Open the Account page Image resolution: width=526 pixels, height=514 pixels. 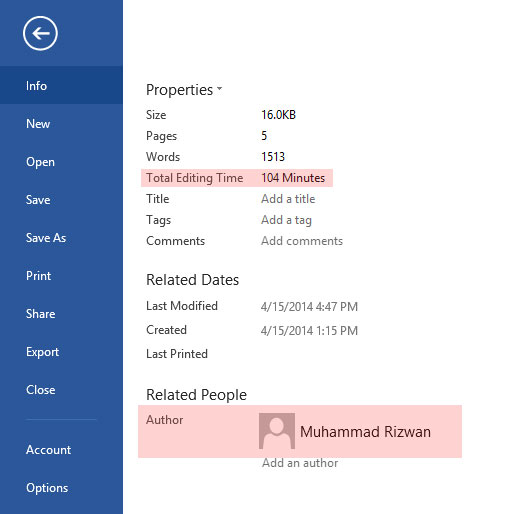tap(61, 450)
